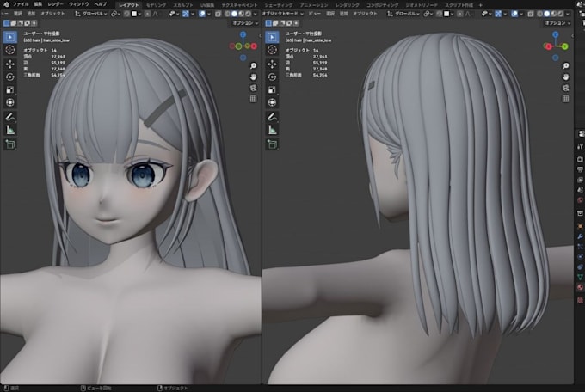The width and height of the screenshot is (585, 392).
Task: Open オブジェクト menu in left viewport header
Action: point(52,14)
